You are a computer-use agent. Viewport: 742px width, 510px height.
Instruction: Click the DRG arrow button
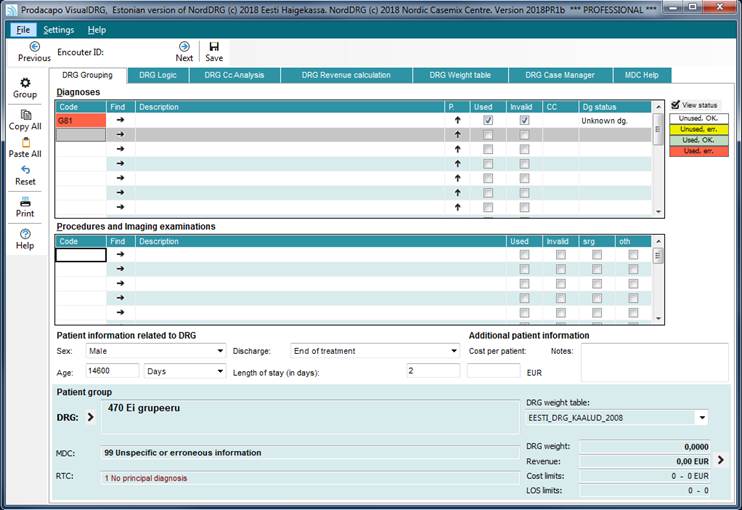point(90,417)
